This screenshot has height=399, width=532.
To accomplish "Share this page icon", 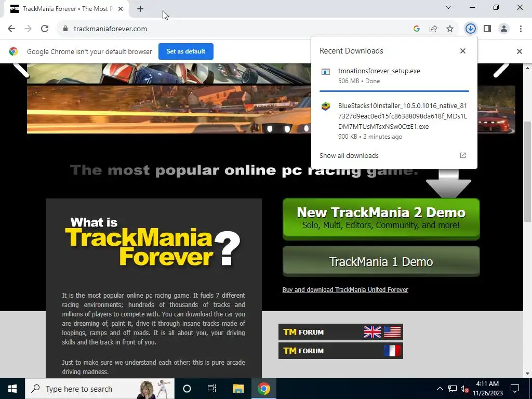I will [433, 29].
